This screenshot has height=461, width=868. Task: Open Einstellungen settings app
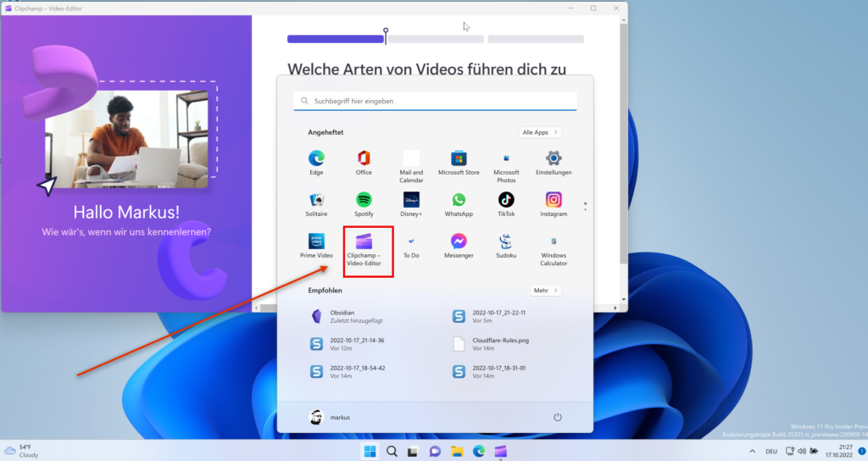point(554,163)
